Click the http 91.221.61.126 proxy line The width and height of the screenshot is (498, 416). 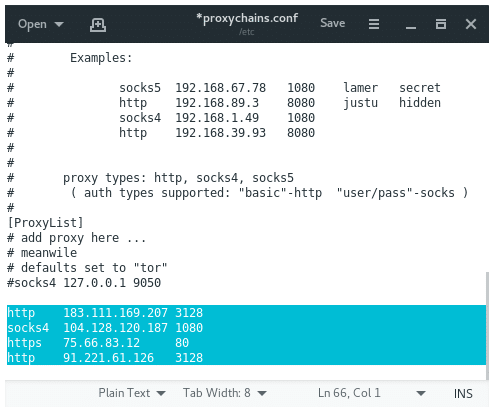coord(246,358)
